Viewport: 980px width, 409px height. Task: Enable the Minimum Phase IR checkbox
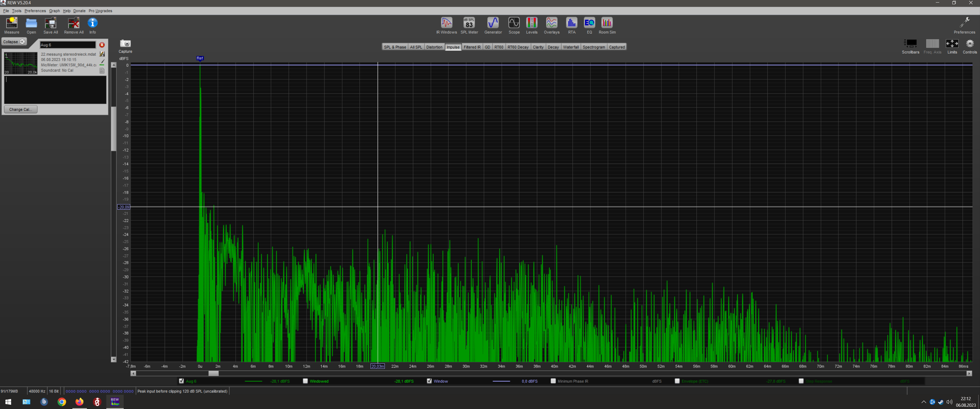(x=553, y=381)
